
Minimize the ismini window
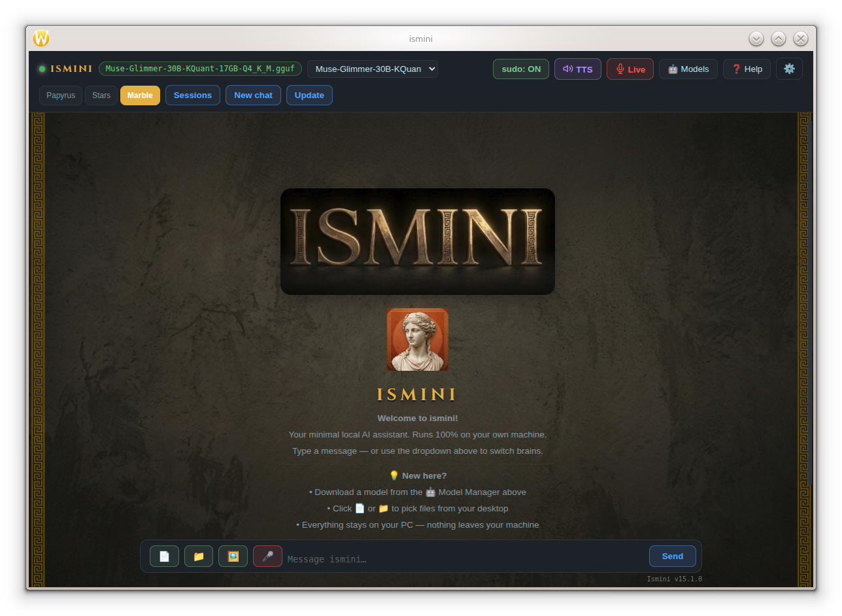756,39
